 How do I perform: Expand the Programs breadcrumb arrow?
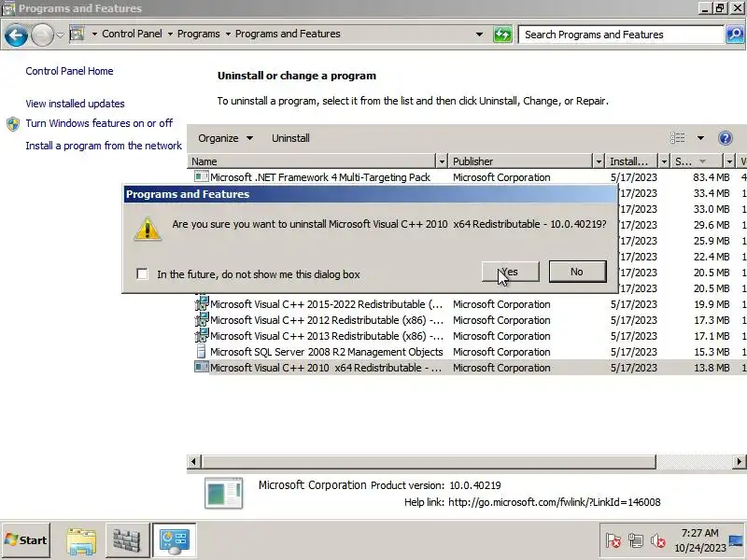(x=228, y=34)
